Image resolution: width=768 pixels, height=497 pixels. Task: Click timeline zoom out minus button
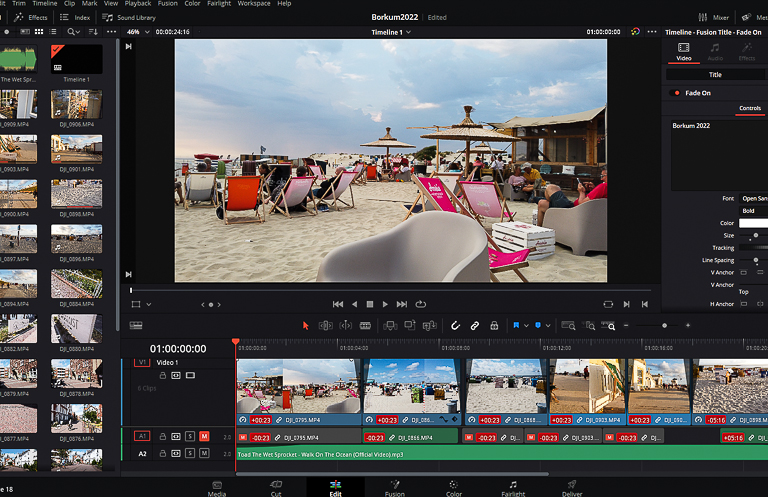coord(626,325)
